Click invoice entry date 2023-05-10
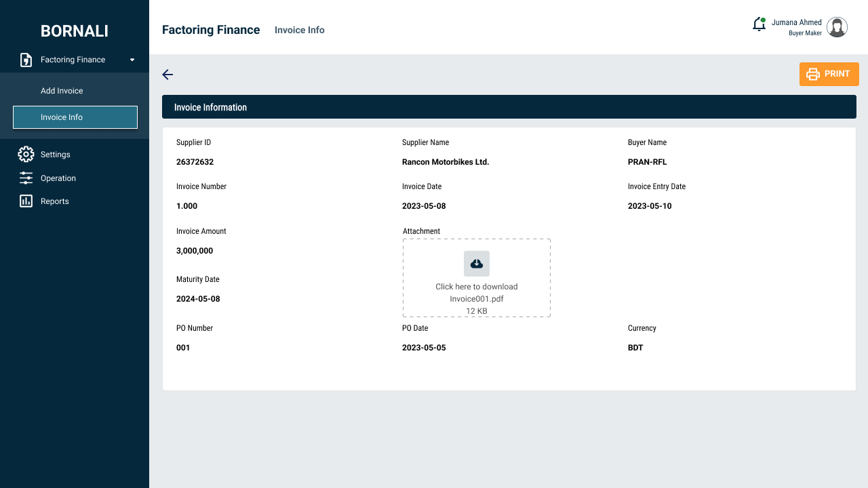Screen dimensions: 868x488 pos(650,206)
